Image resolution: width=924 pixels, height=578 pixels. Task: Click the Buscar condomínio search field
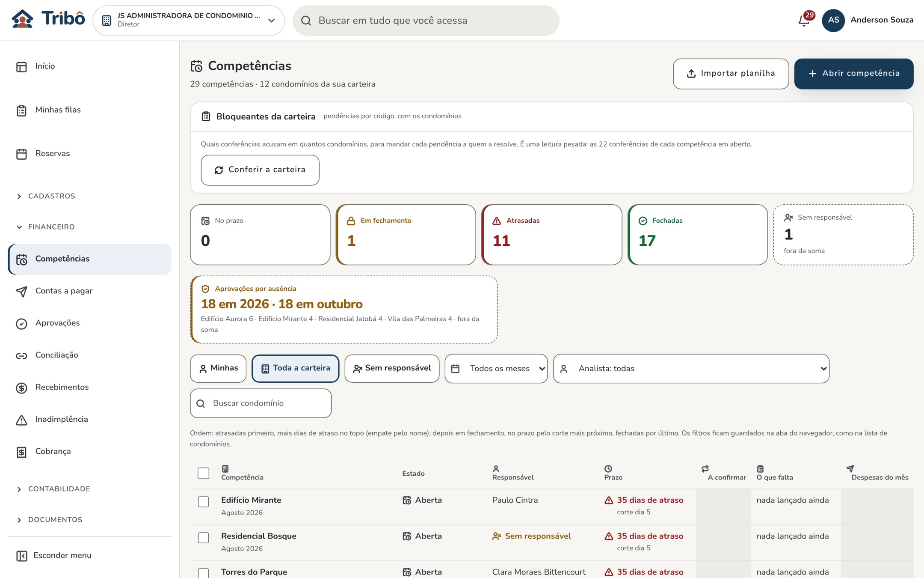click(x=261, y=403)
